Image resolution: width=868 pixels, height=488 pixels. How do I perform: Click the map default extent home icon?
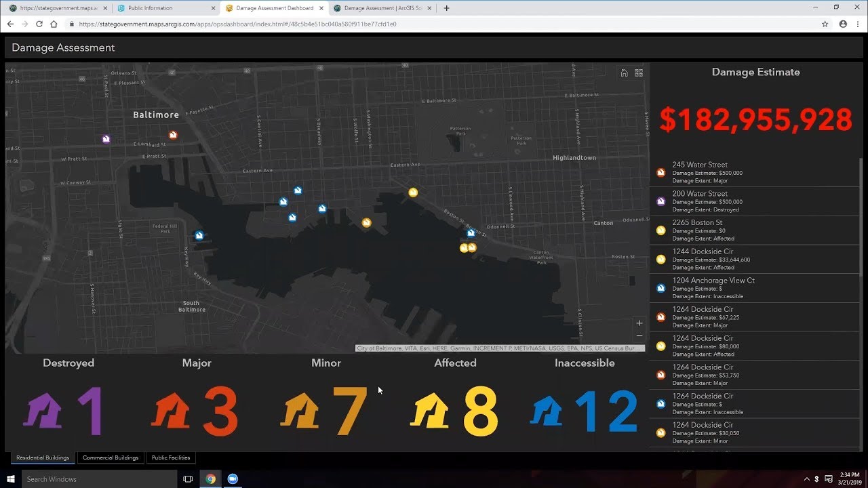[624, 73]
